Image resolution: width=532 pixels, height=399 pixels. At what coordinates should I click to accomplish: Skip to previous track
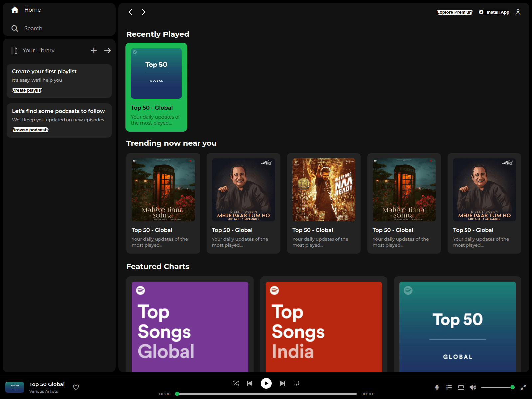point(250,383)
